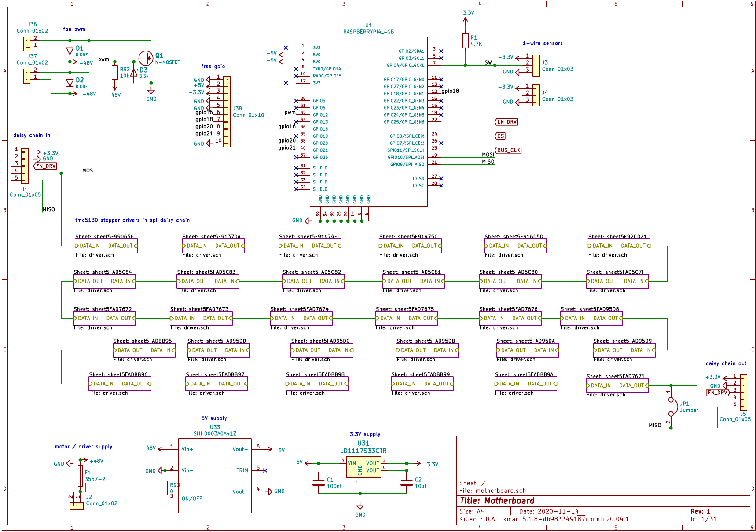Viewport: 756px width, 532px height.
Task: Click the EN_DRV label at connector J5
Action: click(718, 393)
